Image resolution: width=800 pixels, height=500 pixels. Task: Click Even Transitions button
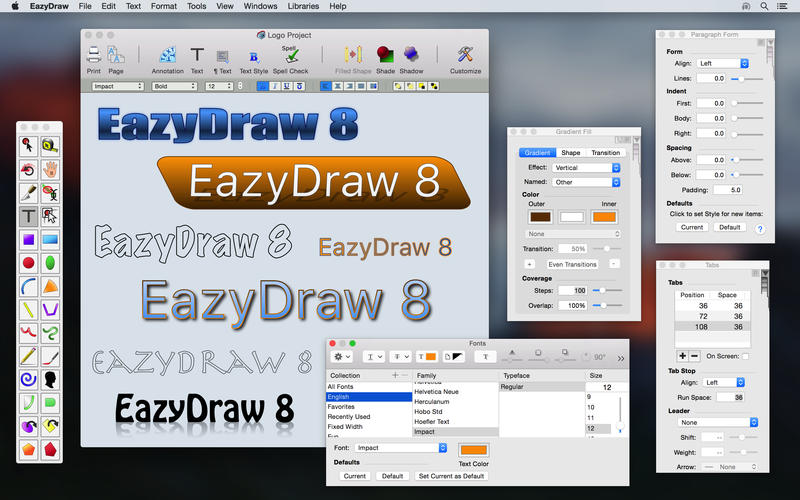point(572,264)
